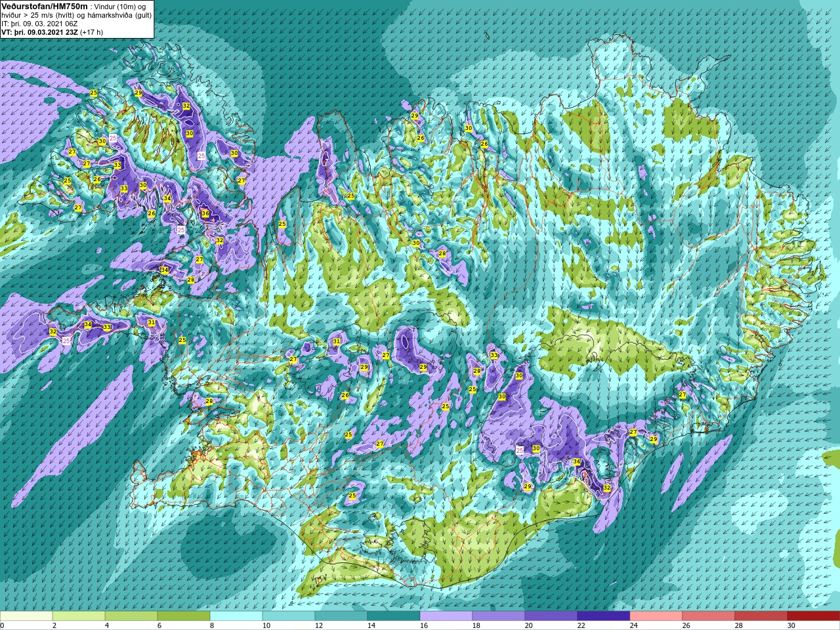
Task: Select the 20–22 m/s purple legend swatch
Action: tap(551, 617)
